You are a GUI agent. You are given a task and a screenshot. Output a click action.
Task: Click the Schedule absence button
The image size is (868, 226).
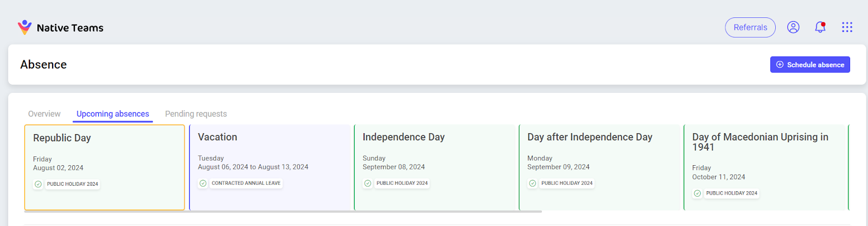(810, 65)
